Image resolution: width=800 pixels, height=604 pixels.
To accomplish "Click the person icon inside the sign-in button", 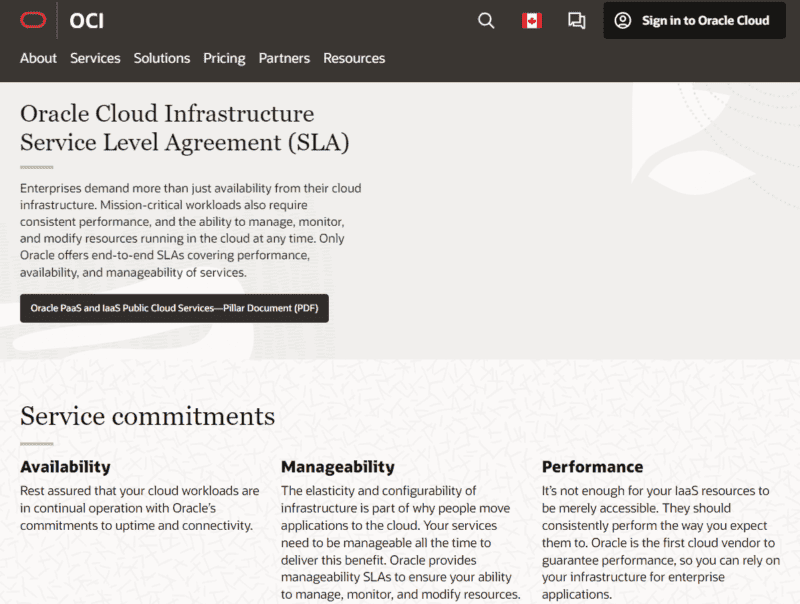I will pyautogui.click(x=623, y=20).
